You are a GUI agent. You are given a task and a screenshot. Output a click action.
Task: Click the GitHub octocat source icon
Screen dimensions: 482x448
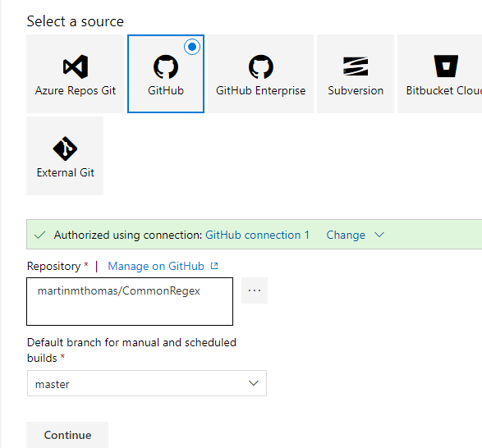tap(166, 66)
